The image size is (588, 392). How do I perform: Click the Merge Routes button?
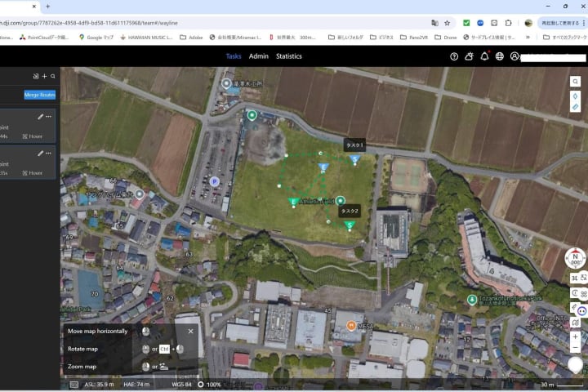point(39,95)
